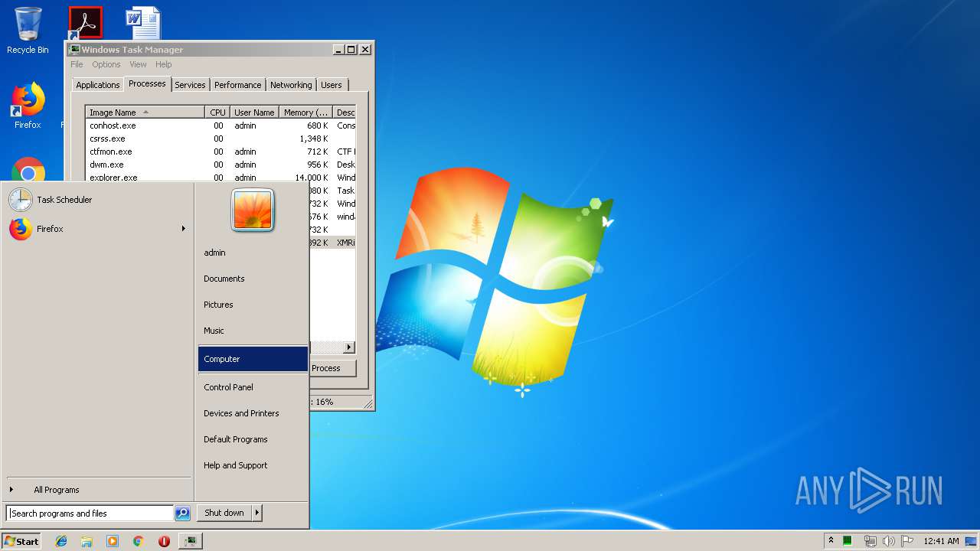Open Task Manager Help menu
This screenshot has height=551, width=980.
point(164,64)
